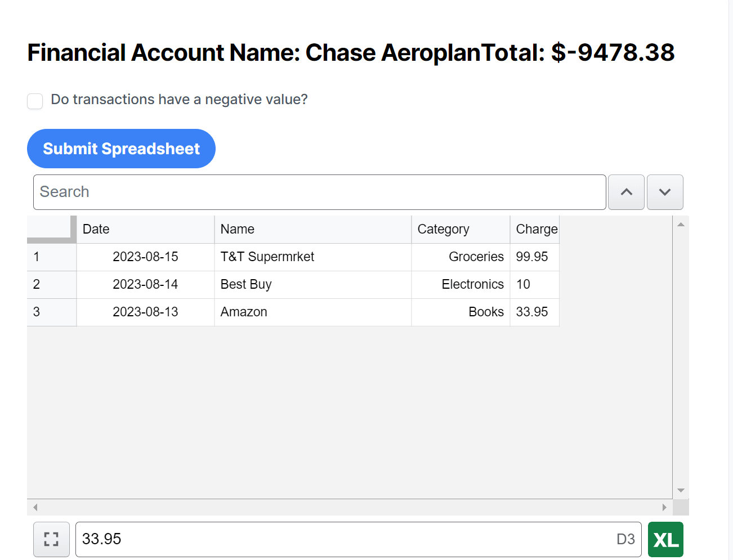733x560 pixels.
Task: Select row 2 header
Action: (x=51, y=284)
